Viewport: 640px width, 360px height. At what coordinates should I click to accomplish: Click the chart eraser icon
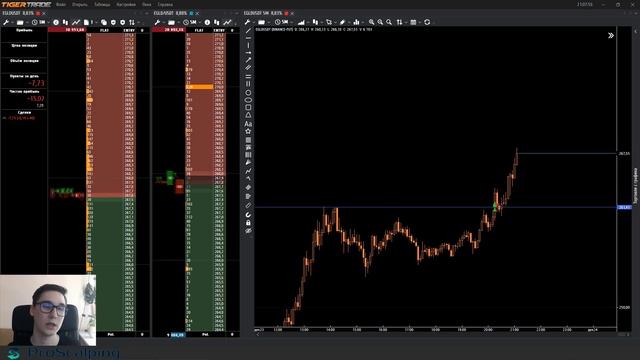coord(342,22)
